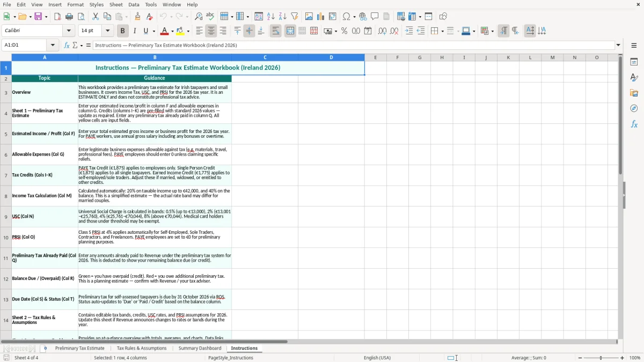The image size is (644, 362).
Task: Toggle Center Vertically alignment
Action: pyautogui.click(x=249, y=31)
